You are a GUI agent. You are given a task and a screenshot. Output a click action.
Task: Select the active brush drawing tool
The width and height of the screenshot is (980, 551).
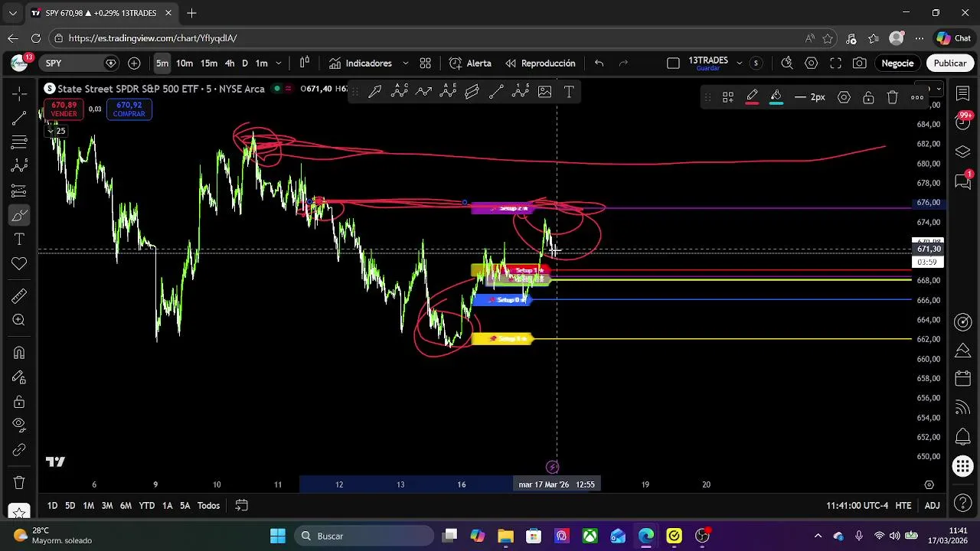pyautogui.click(x=19, y=215)
